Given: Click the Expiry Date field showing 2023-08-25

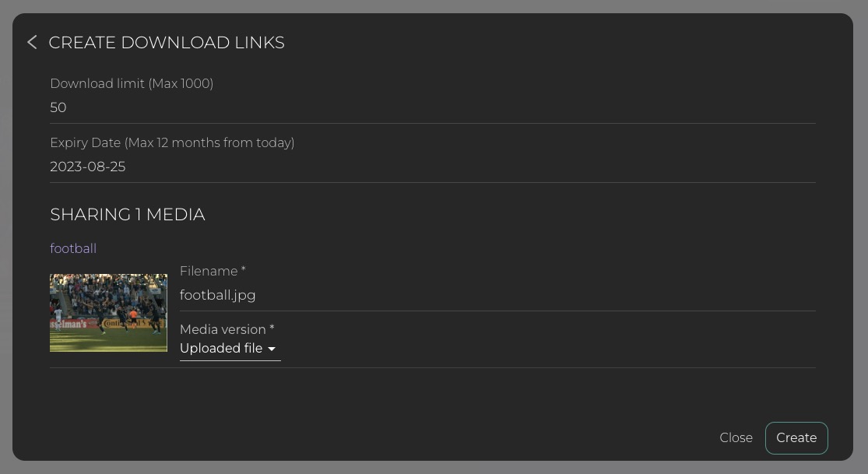Looking at the screenshot, I should (432, 167).
